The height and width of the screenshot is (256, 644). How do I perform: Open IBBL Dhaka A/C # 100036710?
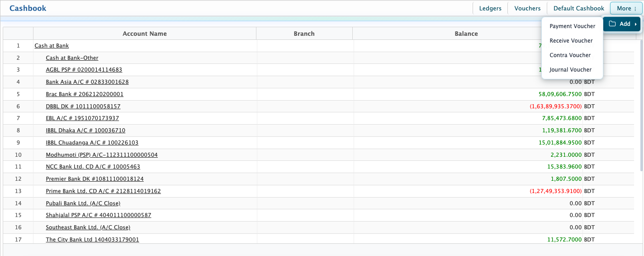coord(85,130)
